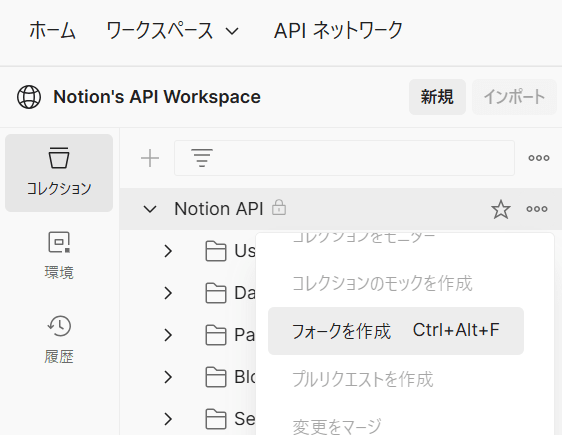Open the ワークスペース dropdown
The image size is (562, 435).
click(172, 30)
